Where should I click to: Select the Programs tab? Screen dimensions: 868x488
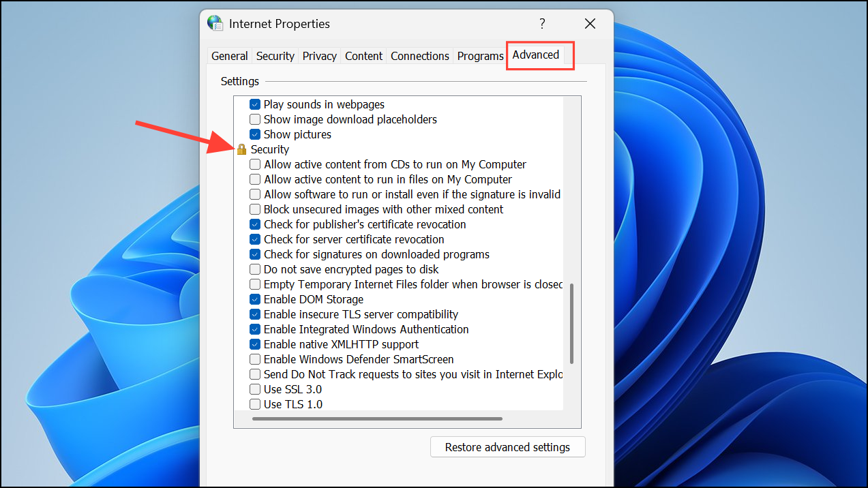click(481, 56)
